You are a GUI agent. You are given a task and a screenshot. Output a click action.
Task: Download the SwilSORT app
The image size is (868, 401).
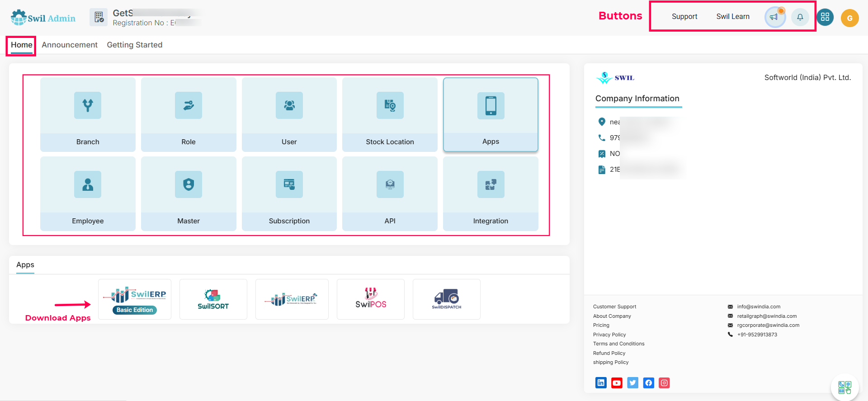tap(213, 299)
